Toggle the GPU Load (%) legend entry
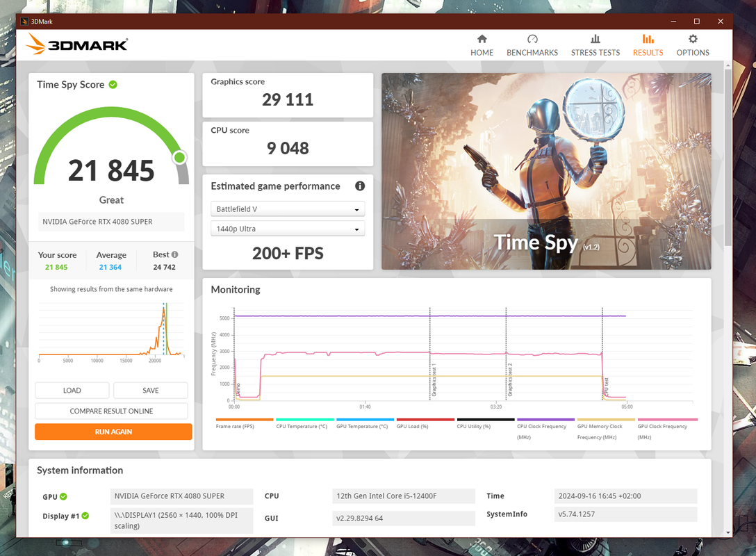Viewport: 756px width, 556px height. 425,423
